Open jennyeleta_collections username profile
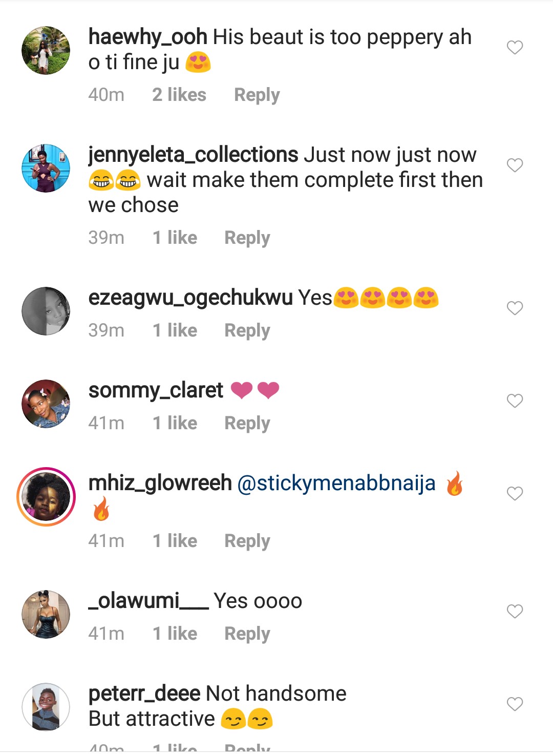Image resolution: width=553 pixels, height=756 pixels. point(193,155)
